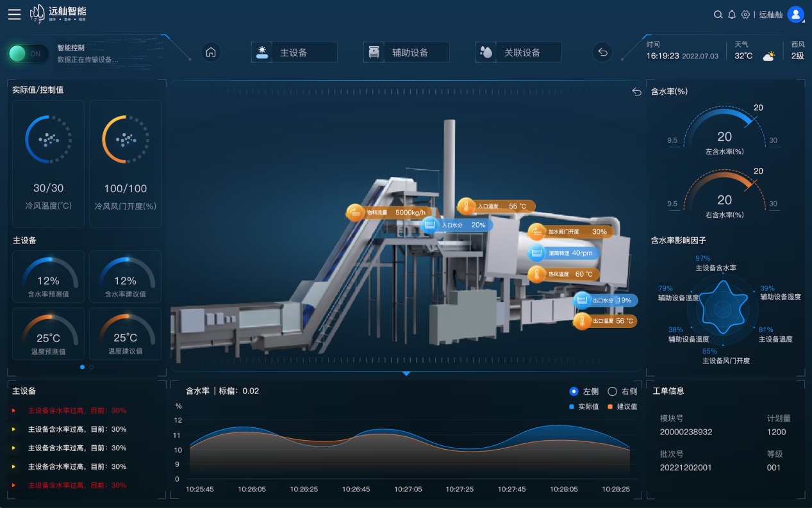The width and height of the screenshot is (812, 508).
Task: Click the 辅助设备 tab icon
Action: point(374,52)
